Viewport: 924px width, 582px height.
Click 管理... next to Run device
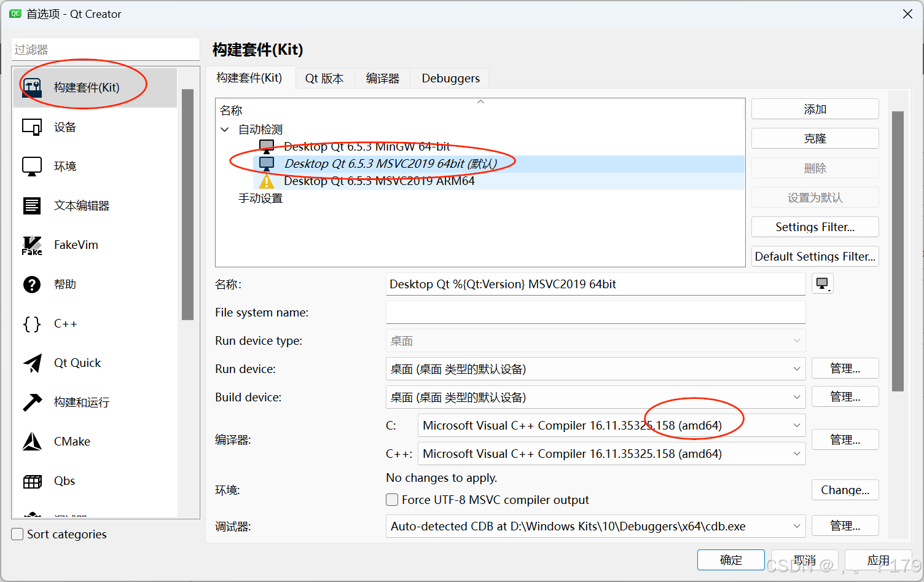tap(845, 369)
